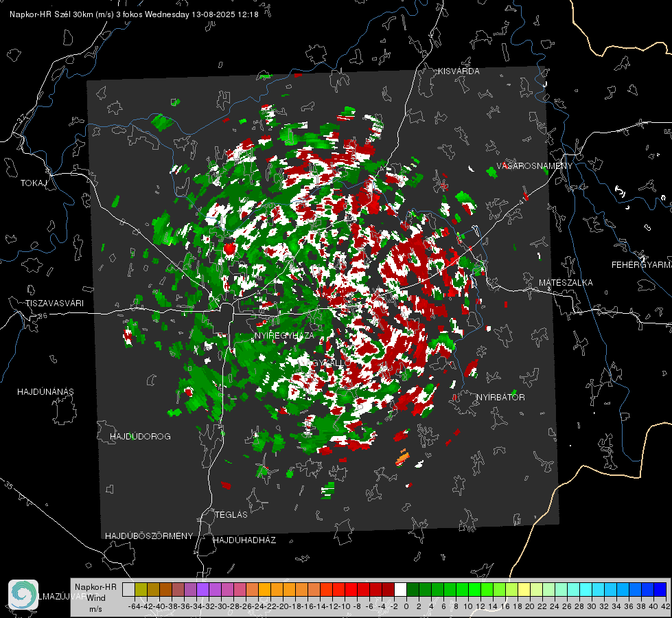Screen dimensions: 672x618
Task: Click the FEHÉRGYARMAT label at right edge
Action: point(641,265)
